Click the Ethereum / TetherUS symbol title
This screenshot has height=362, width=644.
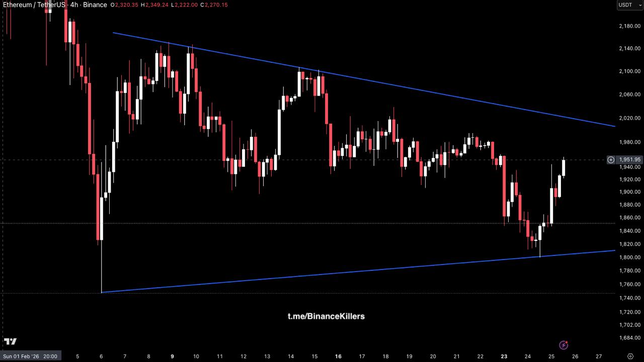(34, 5)
